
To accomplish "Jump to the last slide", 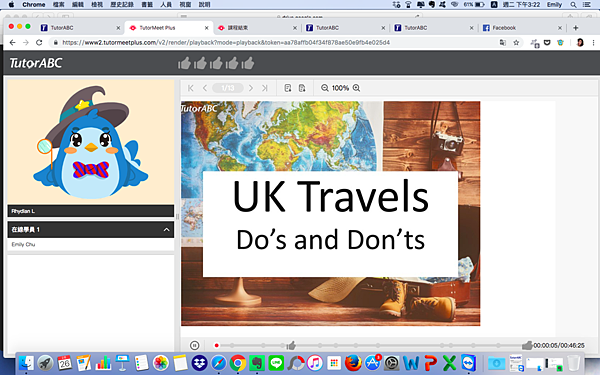I will 265,88.
